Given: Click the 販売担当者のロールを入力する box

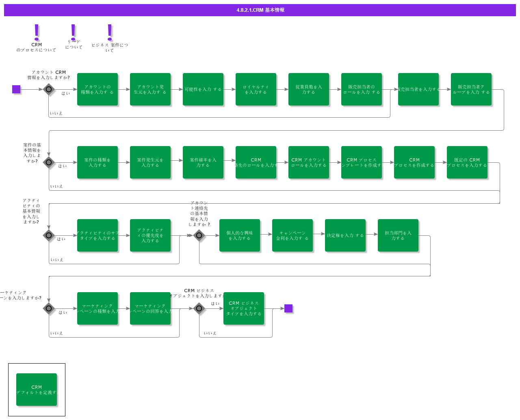Looking at the screenshot, I should [362, 89].
